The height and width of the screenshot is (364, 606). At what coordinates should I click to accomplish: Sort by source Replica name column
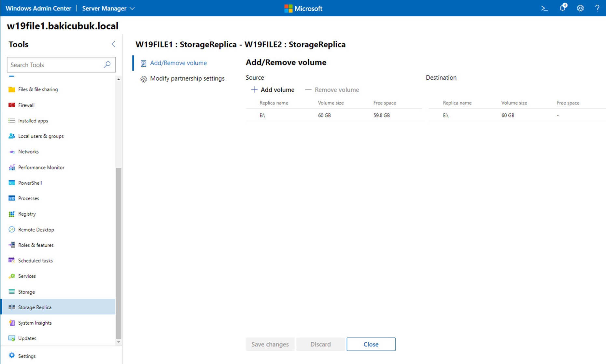coord(274,103)
